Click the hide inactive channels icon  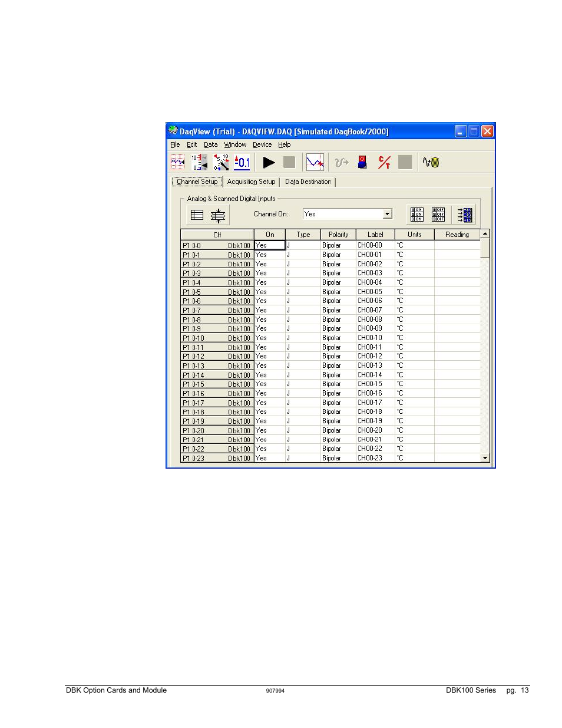point(218,216)
